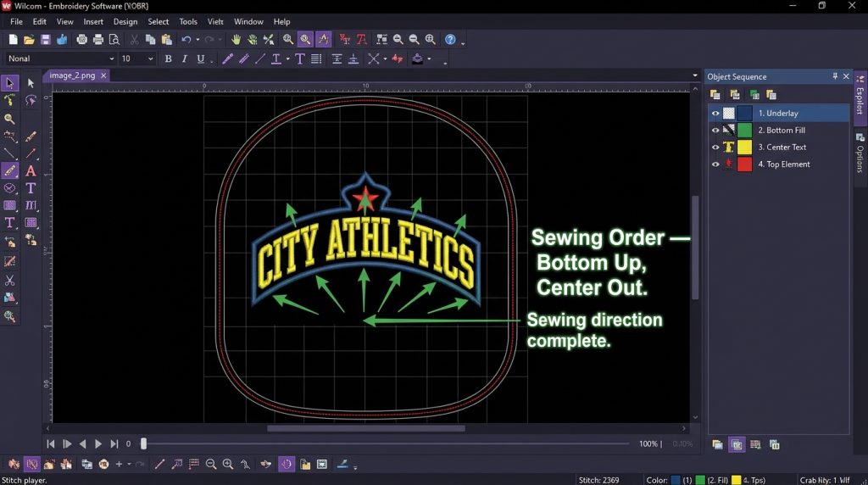
Task: Hide the Bottom Fill object
Action: click(715, 130)
